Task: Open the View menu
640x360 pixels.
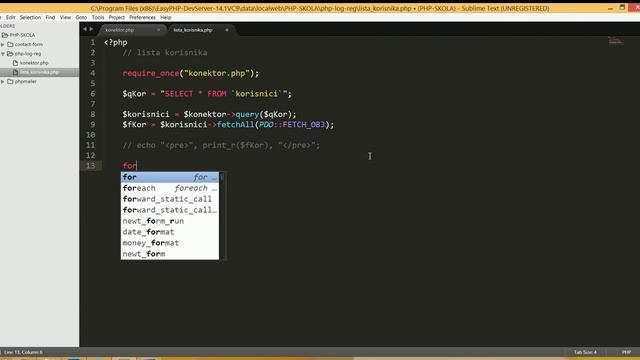Action: pos(65,18)
